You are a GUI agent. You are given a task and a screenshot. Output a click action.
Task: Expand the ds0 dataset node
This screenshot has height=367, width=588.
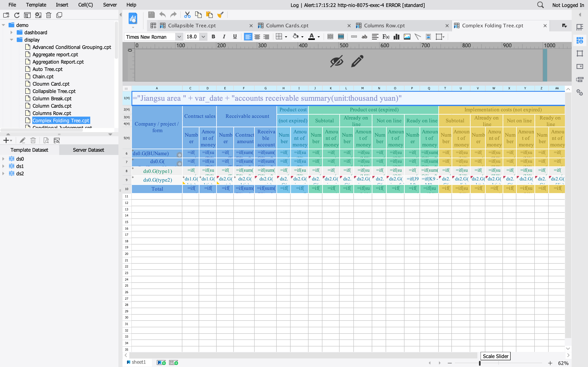click(x=3, y=158)
